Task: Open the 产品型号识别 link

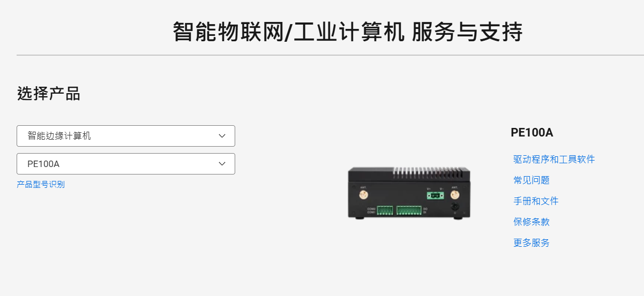Action: coord(41,185)
